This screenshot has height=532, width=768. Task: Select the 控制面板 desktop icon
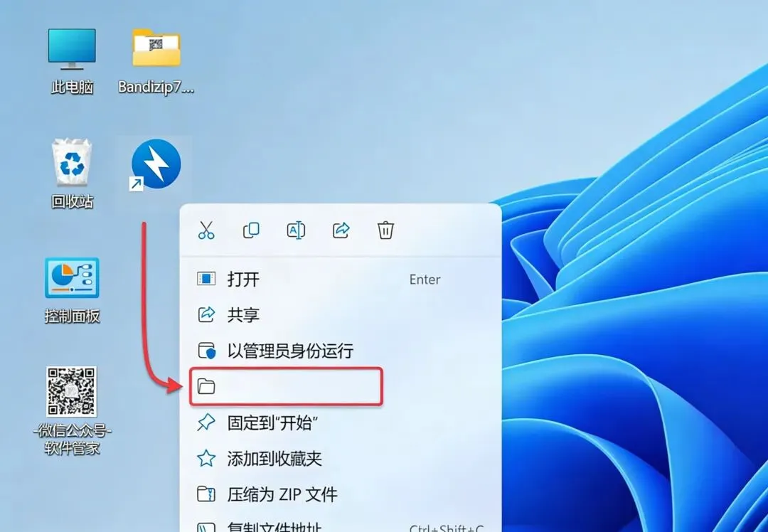(x=72, y=290)
